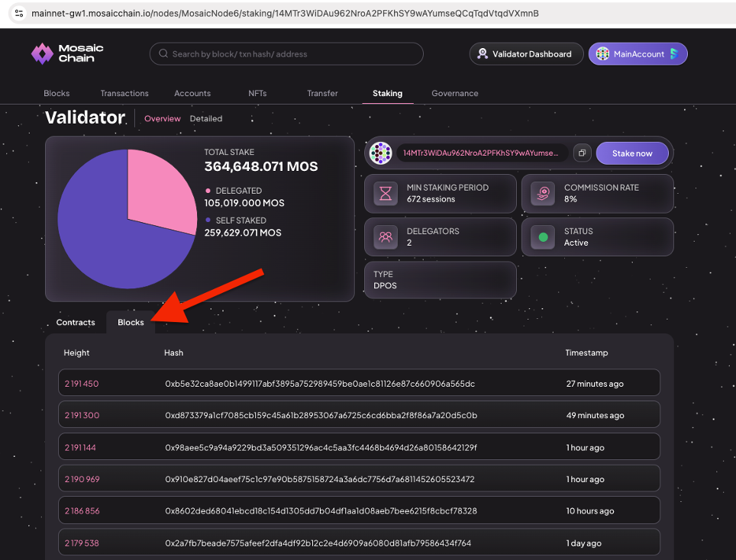The image size is (736, 560).
Task: Open the Validator Dashboard
Action: coord(525,54)
